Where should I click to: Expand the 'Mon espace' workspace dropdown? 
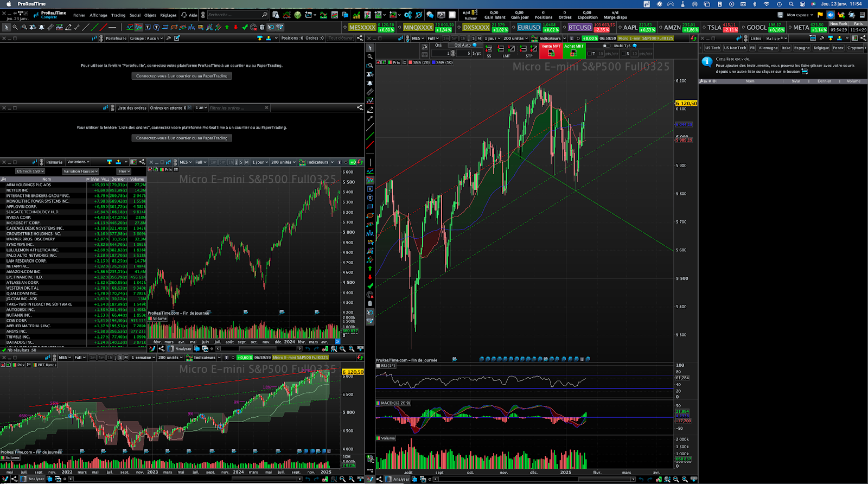point(800,15)
